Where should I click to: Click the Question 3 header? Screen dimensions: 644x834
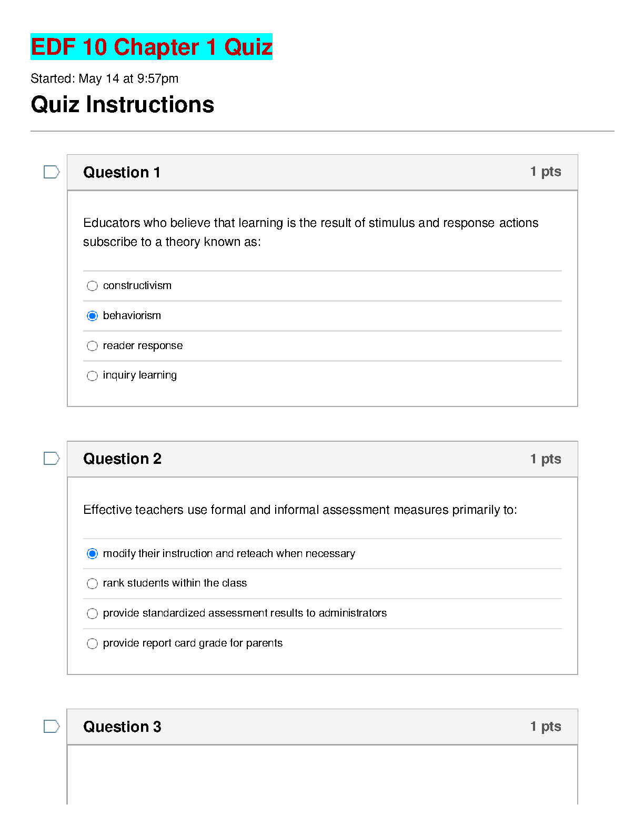pos(323,727)
